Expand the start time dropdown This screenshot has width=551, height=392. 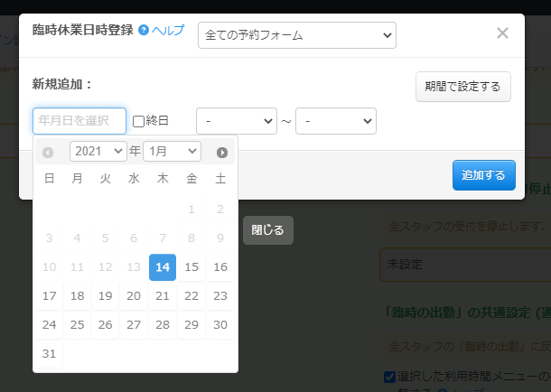(x=236, y=121)
